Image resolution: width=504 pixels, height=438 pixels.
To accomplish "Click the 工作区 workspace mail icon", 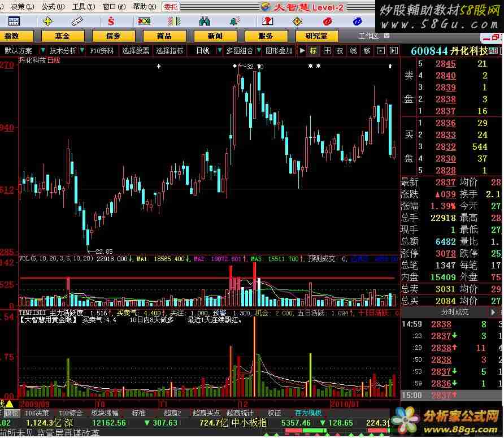I will click(387, 36).
